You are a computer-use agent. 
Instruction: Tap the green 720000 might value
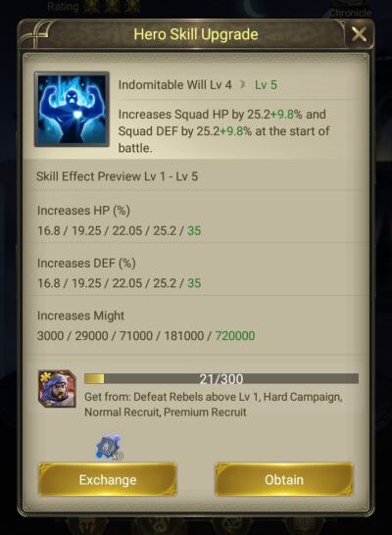click(235, 336)
